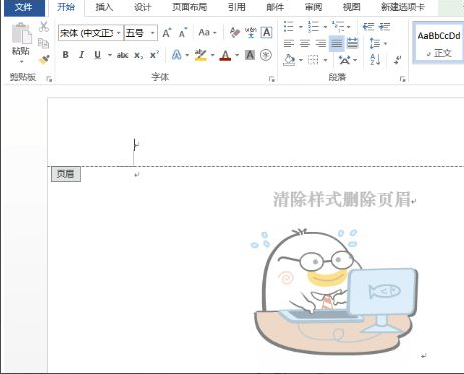Switch to the 视图 tab

coord(352,7)
